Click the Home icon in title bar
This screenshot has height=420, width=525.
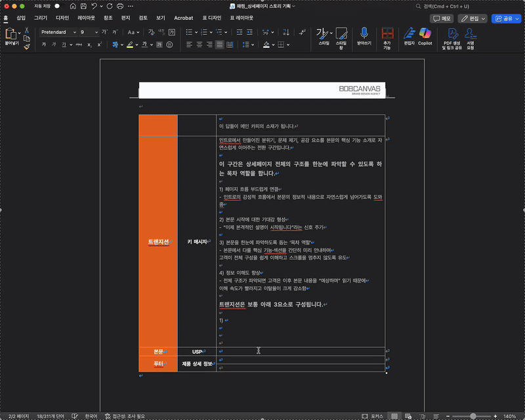tap(73, 7)
